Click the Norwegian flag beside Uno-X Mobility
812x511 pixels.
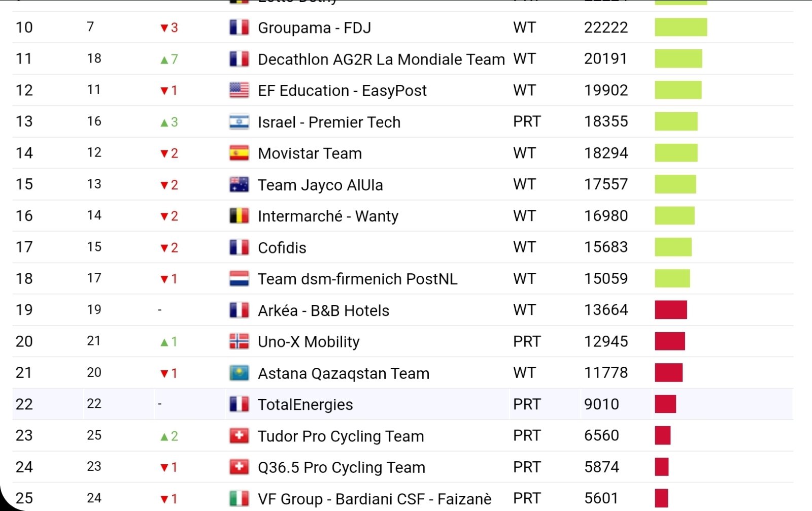click(239, 342)
